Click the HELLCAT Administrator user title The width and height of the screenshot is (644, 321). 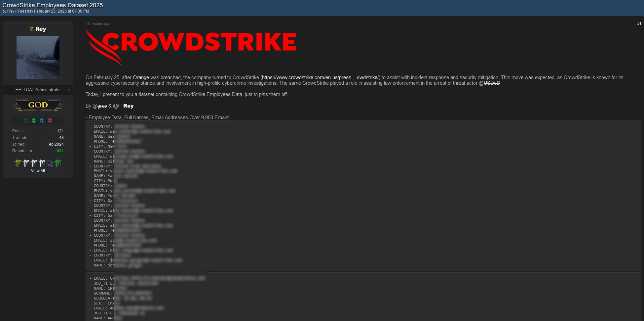(x=38, y=90)
